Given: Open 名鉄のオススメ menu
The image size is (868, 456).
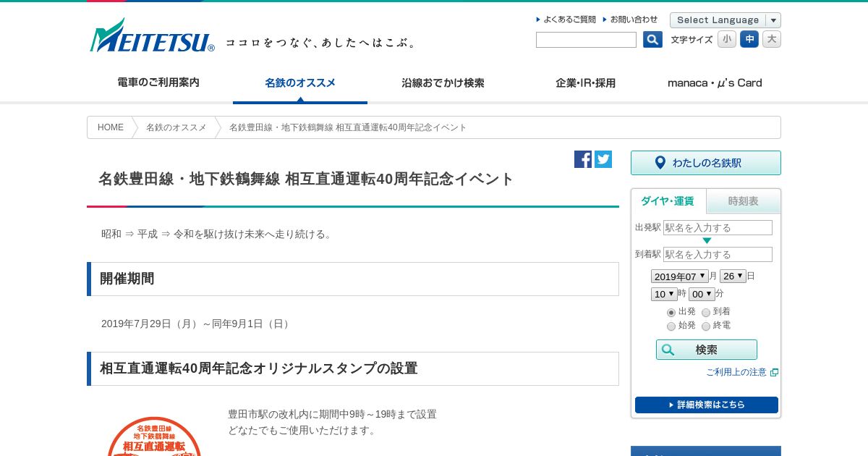Looking at the screenshot, I should [300, 83].
